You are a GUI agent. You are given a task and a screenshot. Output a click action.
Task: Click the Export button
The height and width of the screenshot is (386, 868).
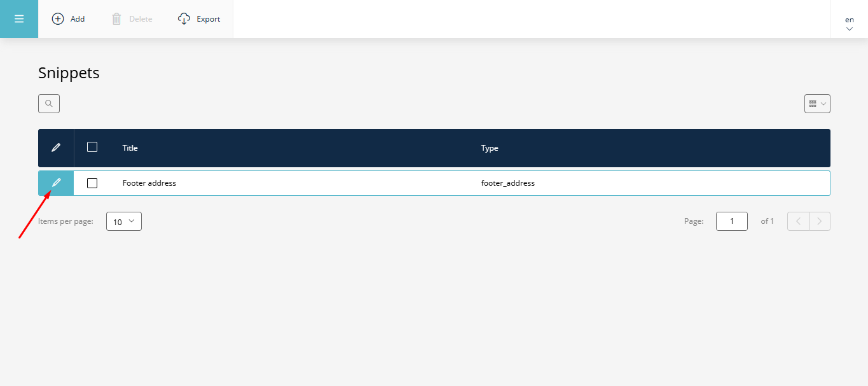point(198,18)
